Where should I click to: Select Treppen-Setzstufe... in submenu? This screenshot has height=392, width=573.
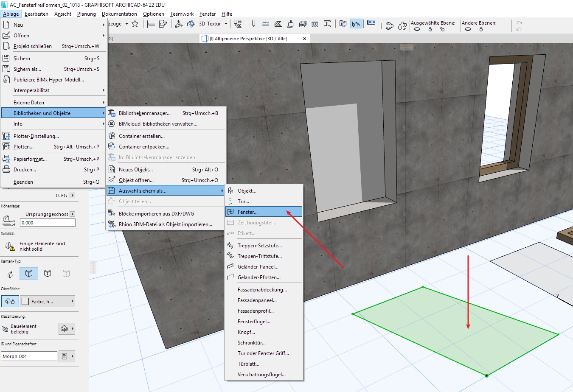pos(264,245)
